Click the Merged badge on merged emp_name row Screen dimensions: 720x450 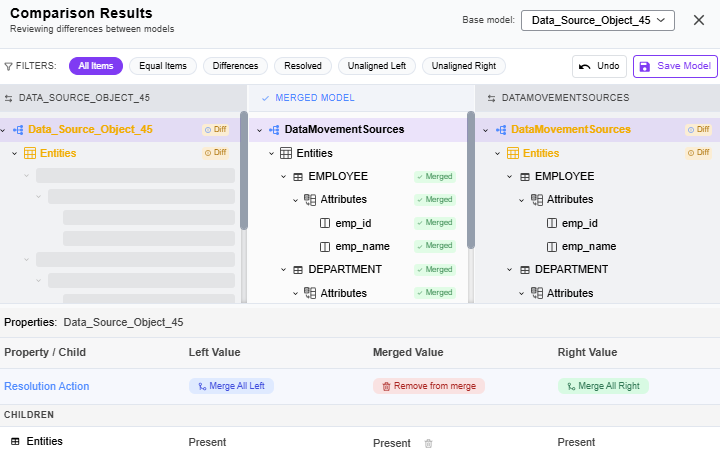click(x=435, y=246)
